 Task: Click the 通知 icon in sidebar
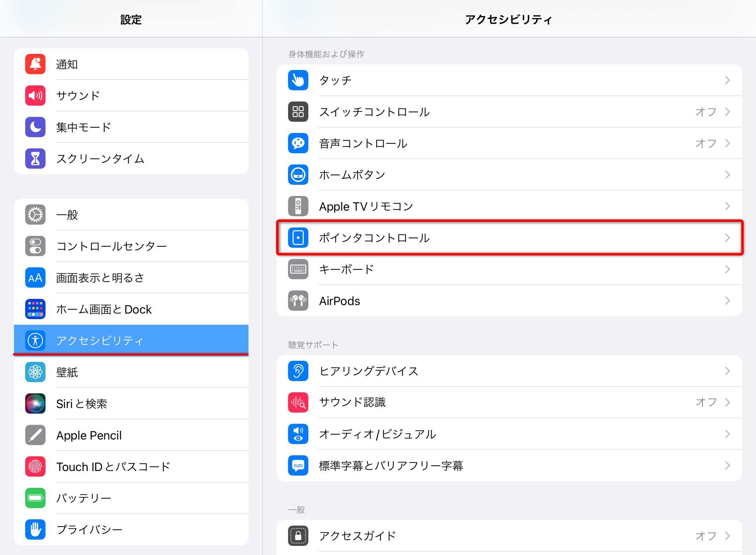coord(35,64)
